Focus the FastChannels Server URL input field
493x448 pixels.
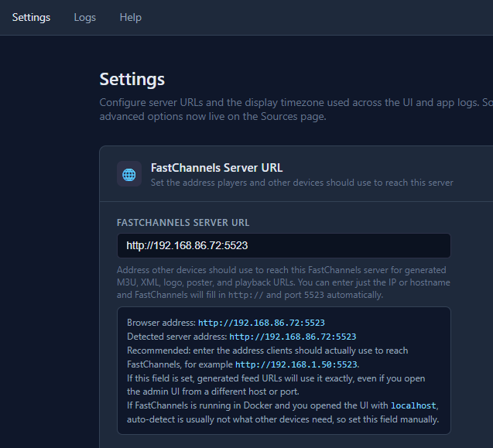283,246
